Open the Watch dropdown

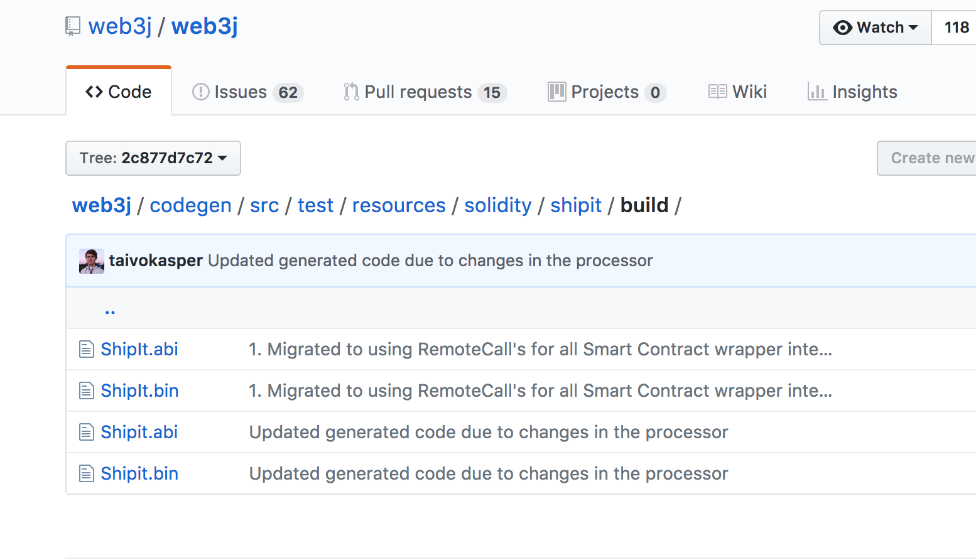coord(875,28)
